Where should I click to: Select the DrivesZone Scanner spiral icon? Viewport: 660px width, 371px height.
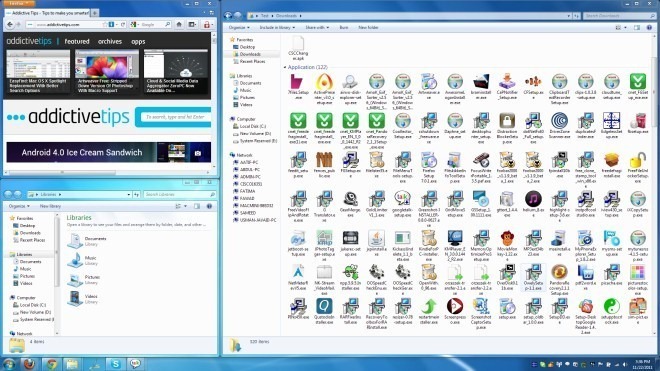coord(559,120)
